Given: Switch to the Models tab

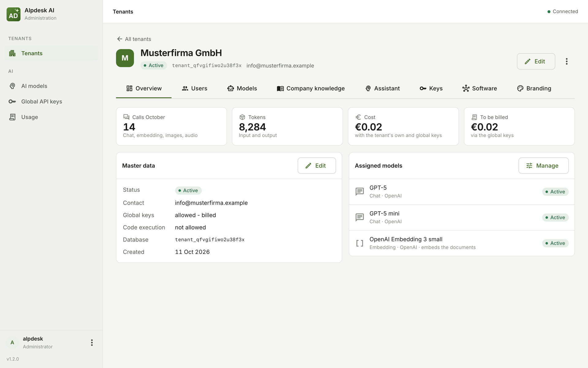Looking at the screenshot, I should (242, 89).
